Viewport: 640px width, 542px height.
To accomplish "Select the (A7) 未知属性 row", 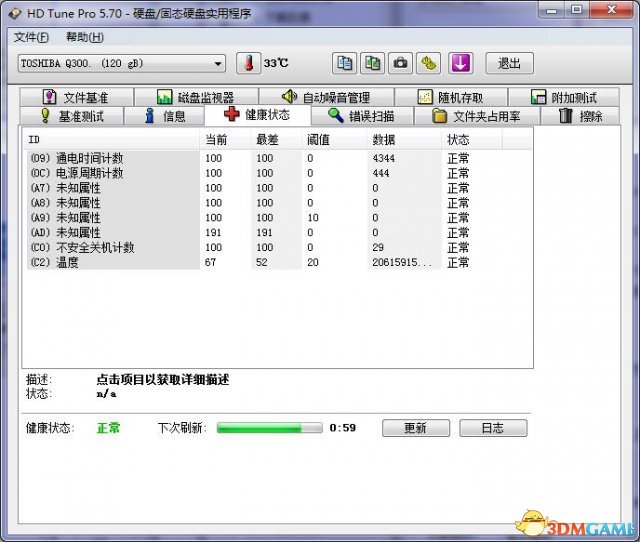I will point(279,188).
